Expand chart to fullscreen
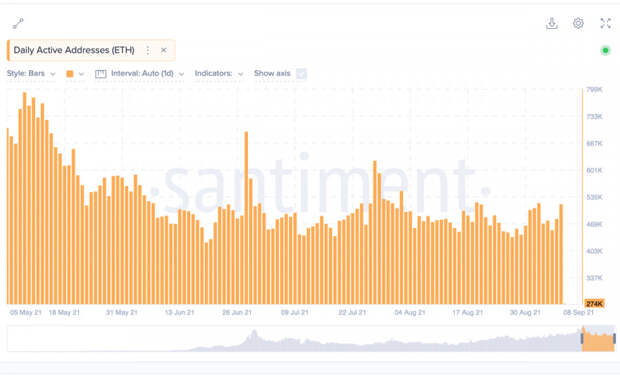Screen dimensions: 620x376 pyautogui.click(x=605, y=23)
